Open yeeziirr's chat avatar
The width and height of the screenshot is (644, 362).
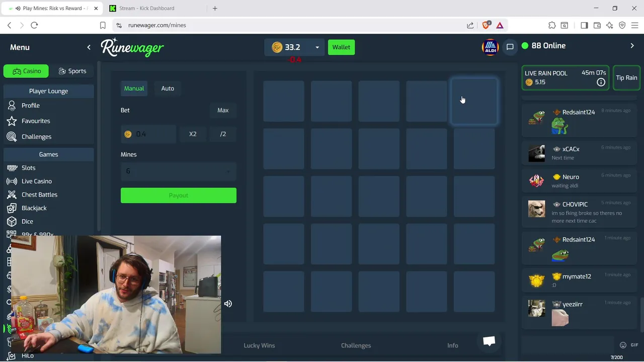tap(536, 308)
